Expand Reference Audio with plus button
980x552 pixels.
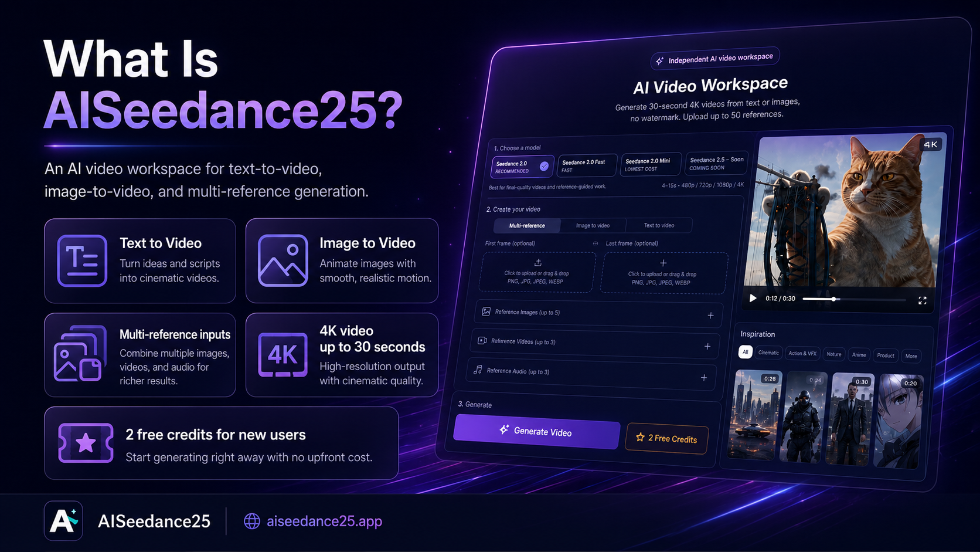(x=704, y=378)
